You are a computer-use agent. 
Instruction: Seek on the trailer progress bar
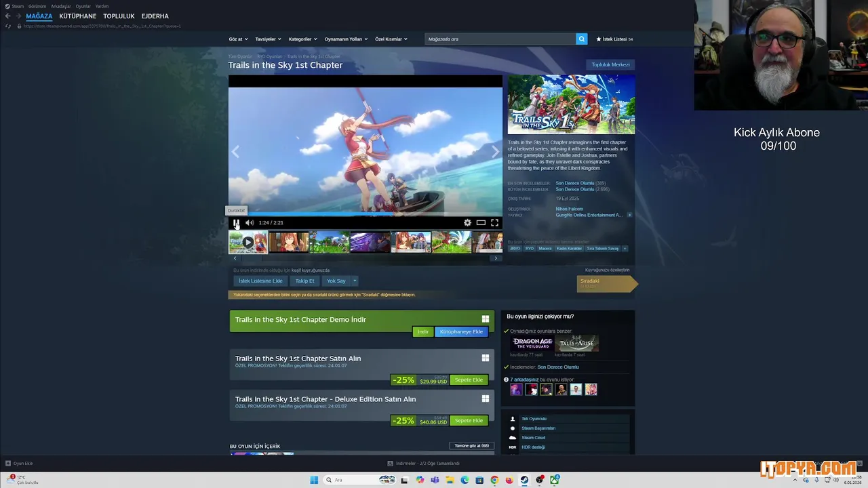[x=366, y=215]
